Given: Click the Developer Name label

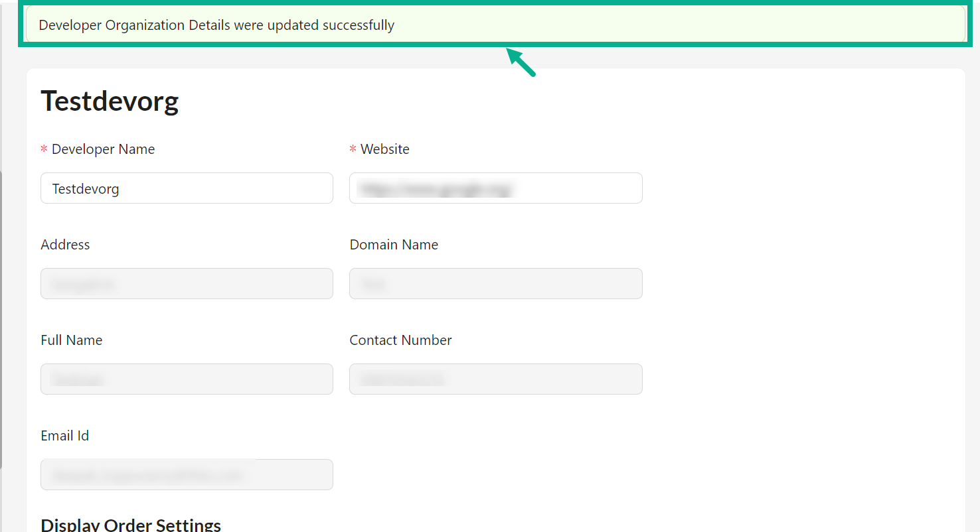Looking at the screenshot, I should point(103,149).
